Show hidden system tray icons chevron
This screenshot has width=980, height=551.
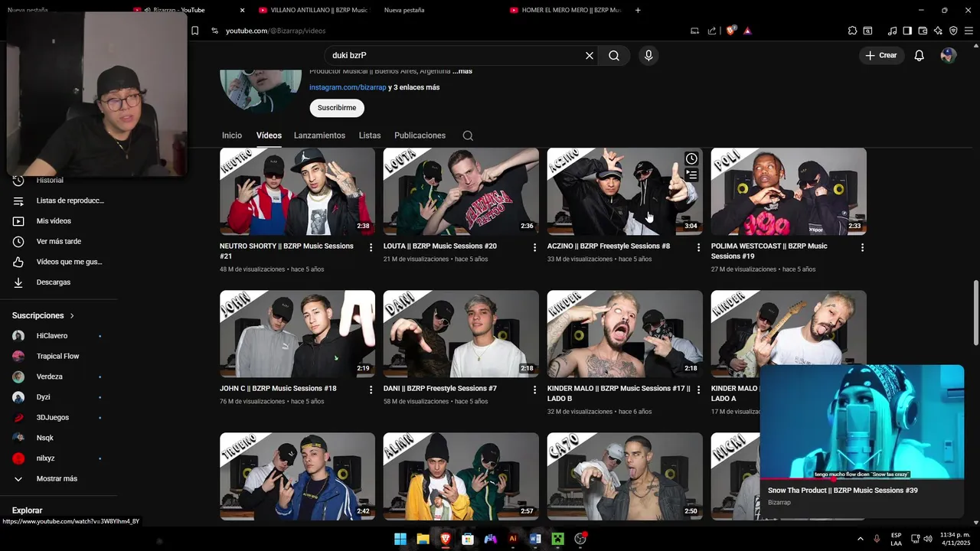click(x=860, y=539)
